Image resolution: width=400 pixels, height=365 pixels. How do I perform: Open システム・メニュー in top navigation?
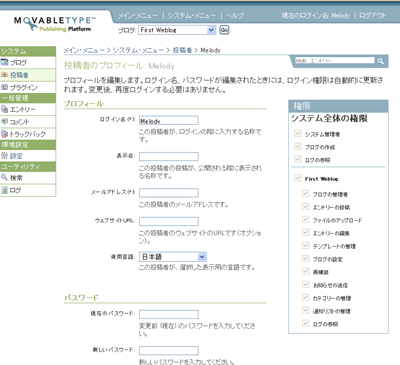(192, 16)
